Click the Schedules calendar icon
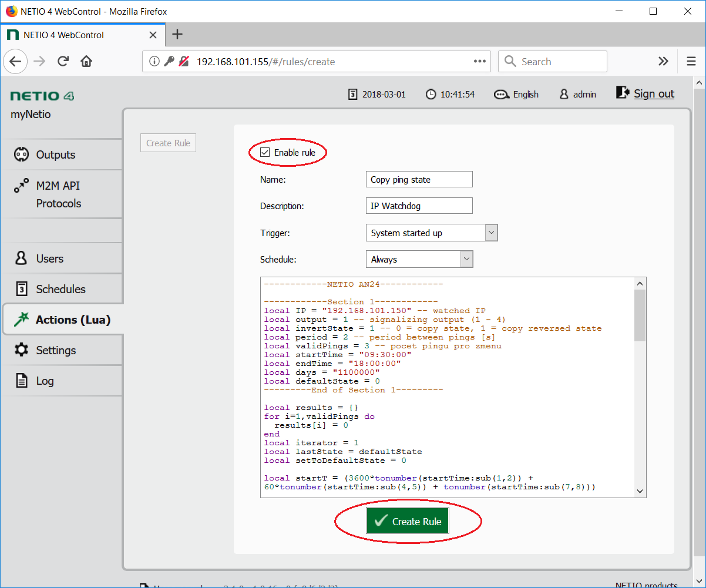Image resolution: width=706 pixels, height=588 pixels. [x=21, y=289]
